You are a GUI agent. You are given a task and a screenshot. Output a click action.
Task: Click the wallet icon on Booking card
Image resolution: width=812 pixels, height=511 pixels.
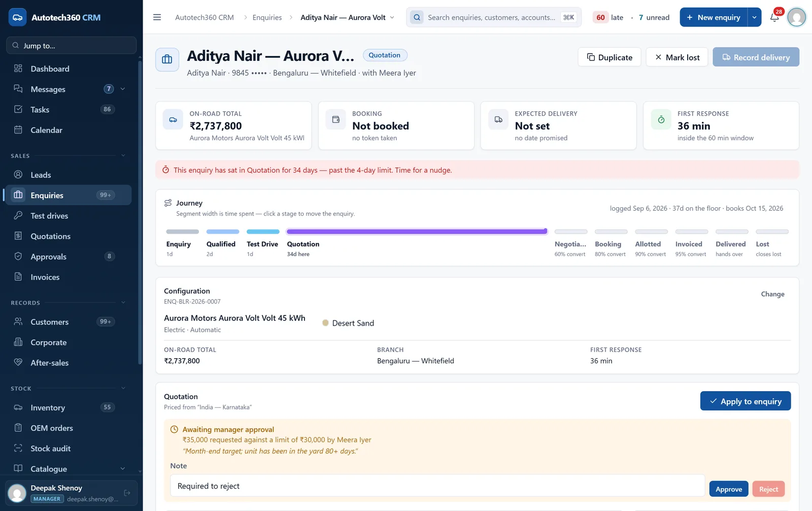click(335, 120)
